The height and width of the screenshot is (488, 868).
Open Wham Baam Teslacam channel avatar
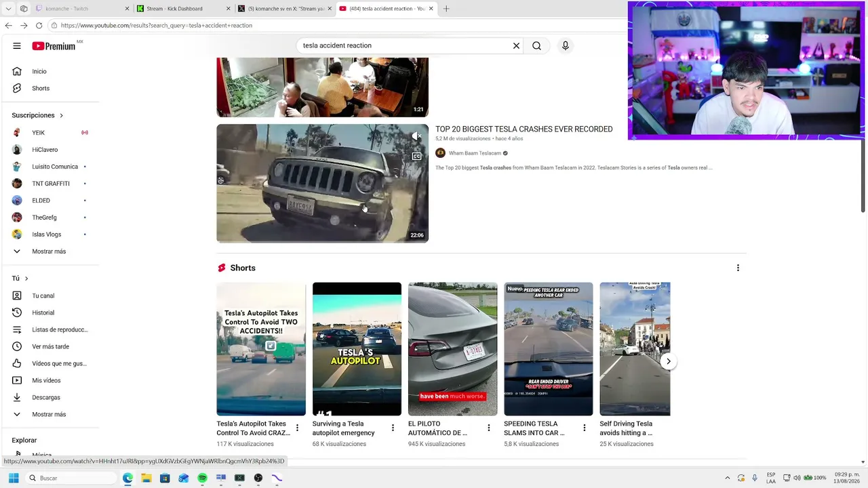(440, 153)
